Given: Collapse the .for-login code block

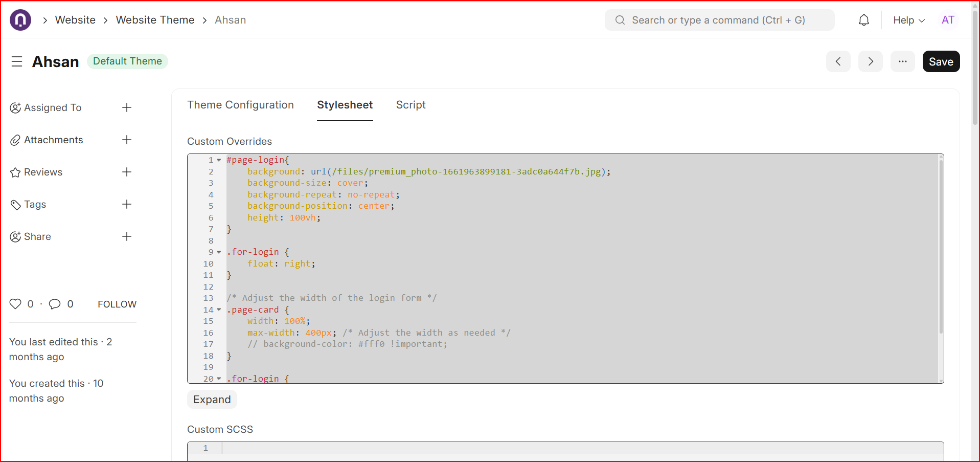Looking at the screenshot, I should [x=219, y=252].
